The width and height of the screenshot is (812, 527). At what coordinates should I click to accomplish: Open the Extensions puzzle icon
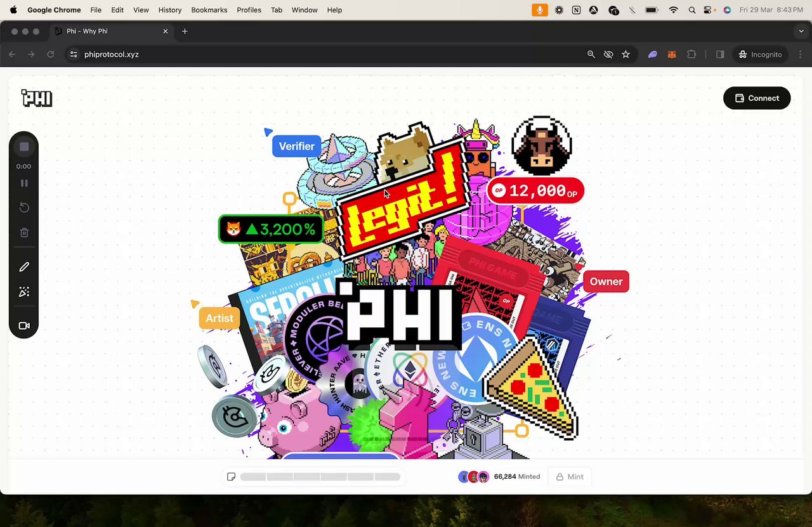691,55
